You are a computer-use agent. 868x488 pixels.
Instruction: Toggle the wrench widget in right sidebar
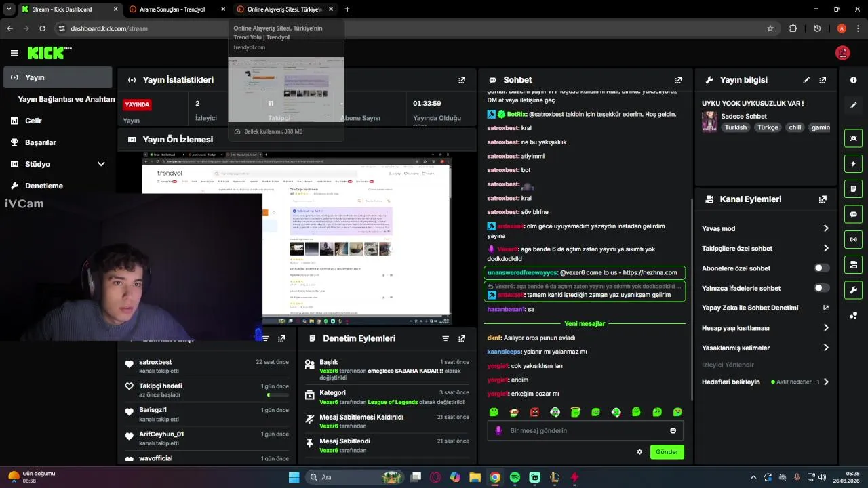853,290
